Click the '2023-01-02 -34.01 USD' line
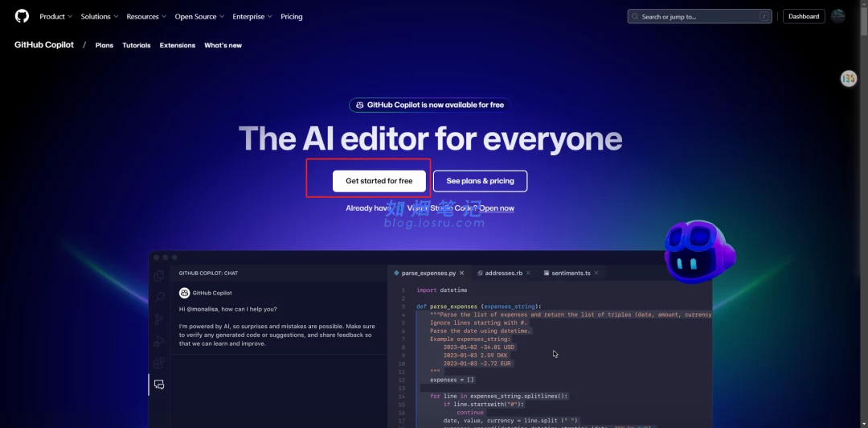The width and height of the screenshot is (868, 428). tap(478, 347)
